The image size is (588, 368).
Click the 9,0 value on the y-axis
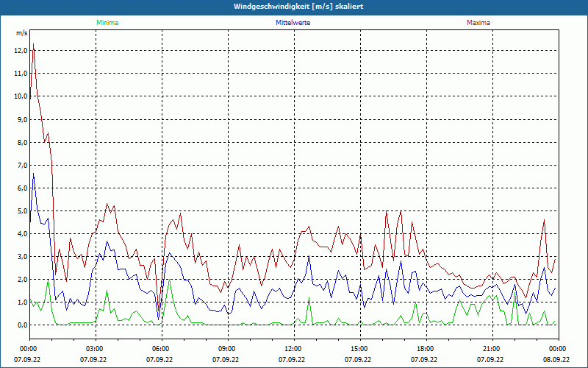21,119
